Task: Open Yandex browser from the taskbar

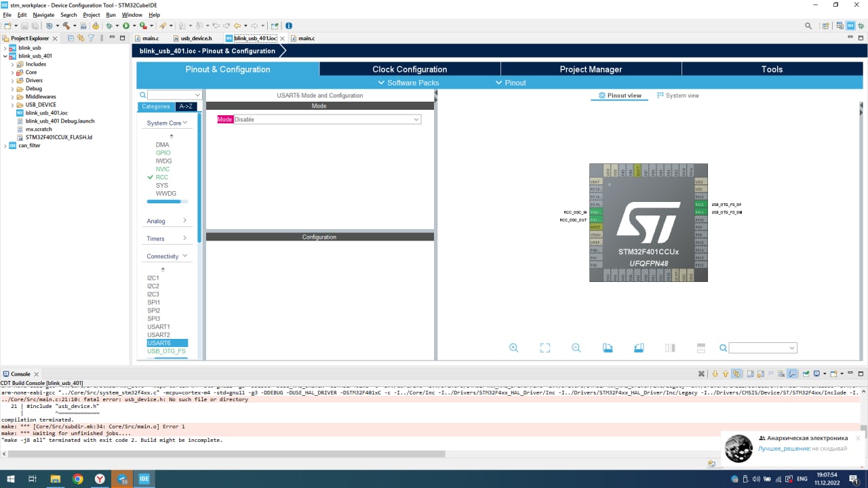Action: tap(100, 479)
